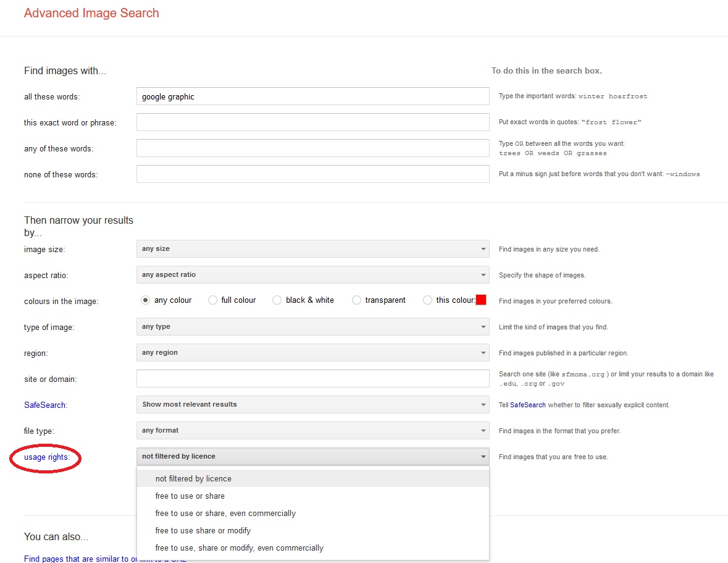Viewport: 728px width, 563px height.
Task: Open the type of image dropdown
Action: pos(312,327)
